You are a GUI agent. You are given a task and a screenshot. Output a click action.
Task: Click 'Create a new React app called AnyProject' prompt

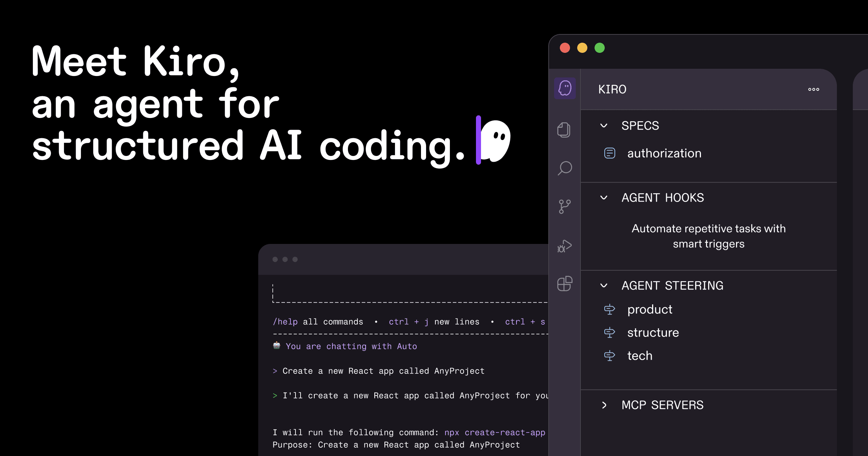(x=383, y=371)
